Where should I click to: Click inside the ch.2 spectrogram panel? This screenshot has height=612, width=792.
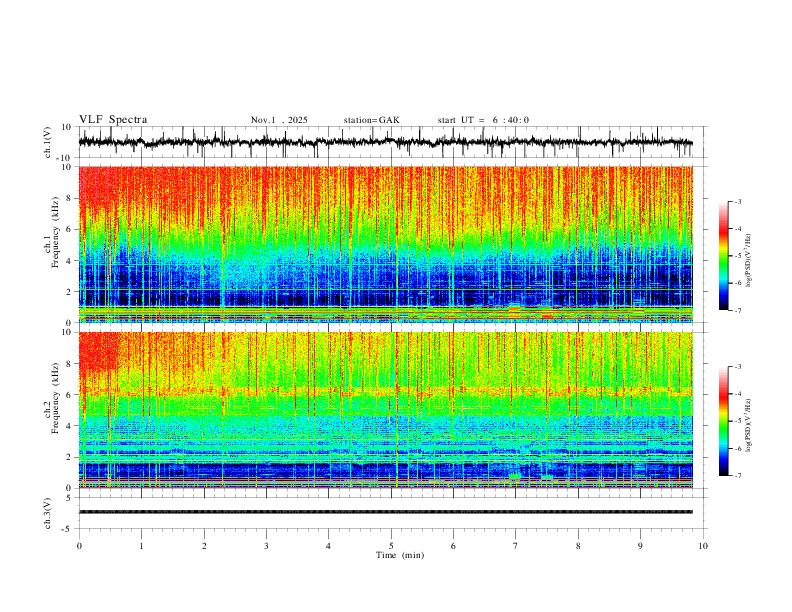point(386,410)
